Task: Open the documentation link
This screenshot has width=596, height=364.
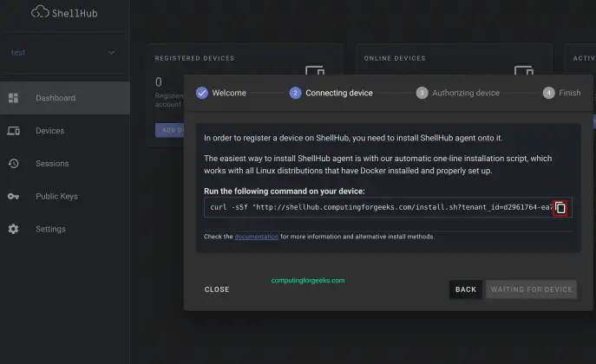Action: click(x=256, y=237)
